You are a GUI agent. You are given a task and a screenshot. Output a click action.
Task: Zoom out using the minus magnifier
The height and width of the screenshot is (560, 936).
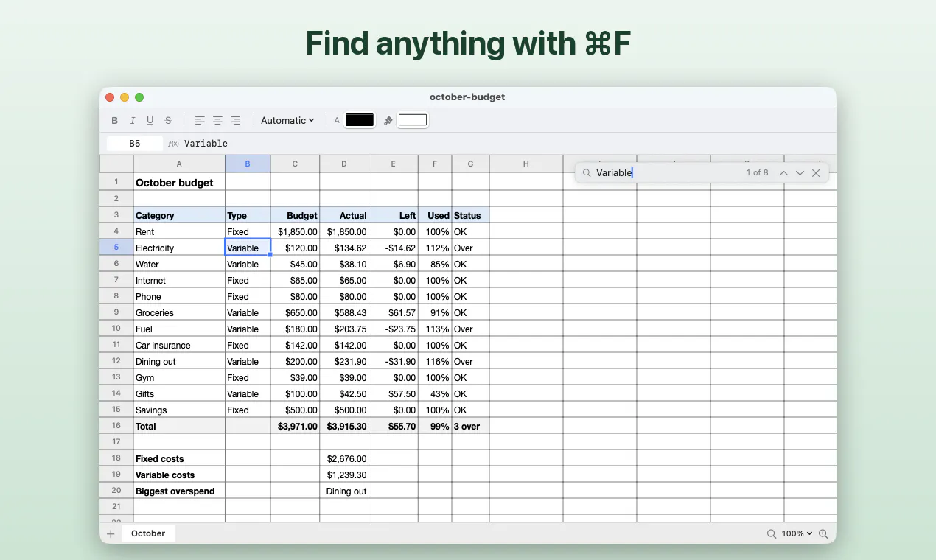[x=772, y=533]
